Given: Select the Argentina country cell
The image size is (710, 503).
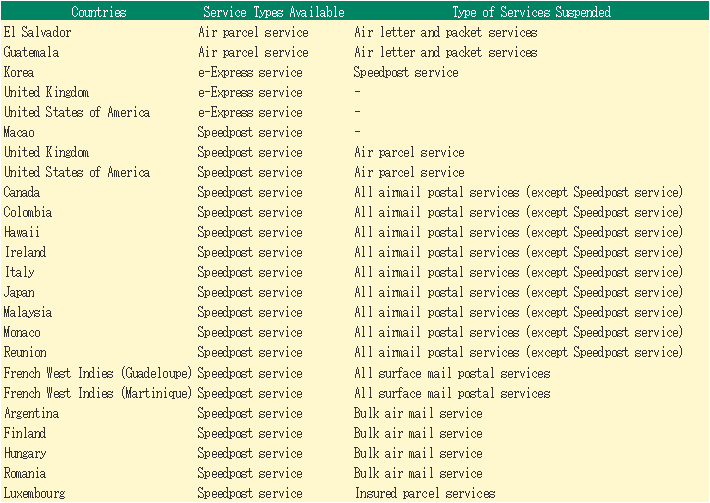Looking at the screenshot, I should 31,413.
